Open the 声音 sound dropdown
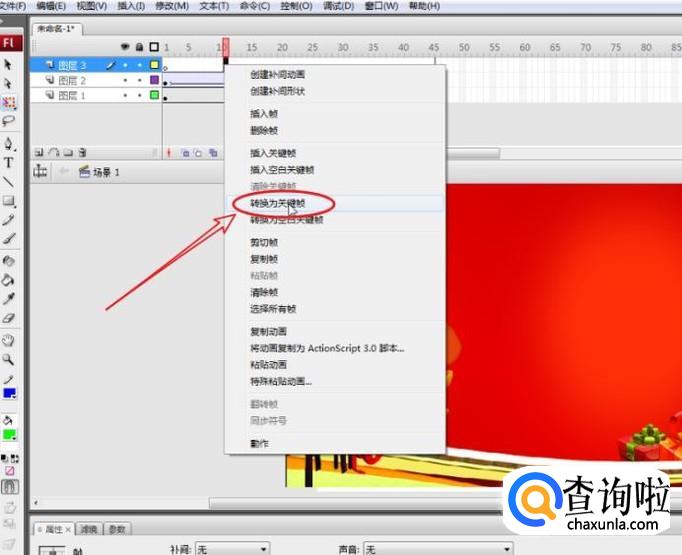Viewport: 682px width, 555px height. 438,549
